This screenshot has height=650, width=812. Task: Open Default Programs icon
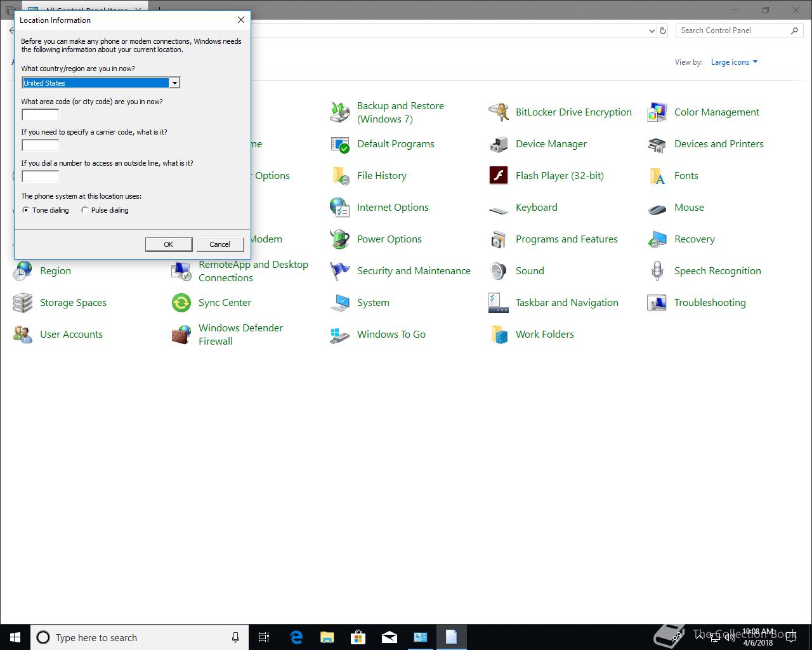click(340, 144)
